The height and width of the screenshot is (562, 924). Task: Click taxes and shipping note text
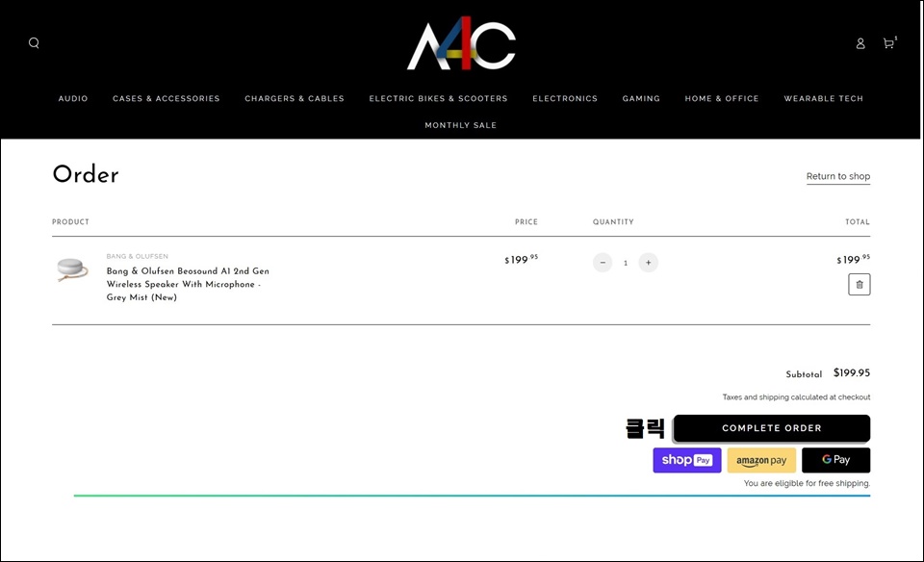click(x=796, y=397)
